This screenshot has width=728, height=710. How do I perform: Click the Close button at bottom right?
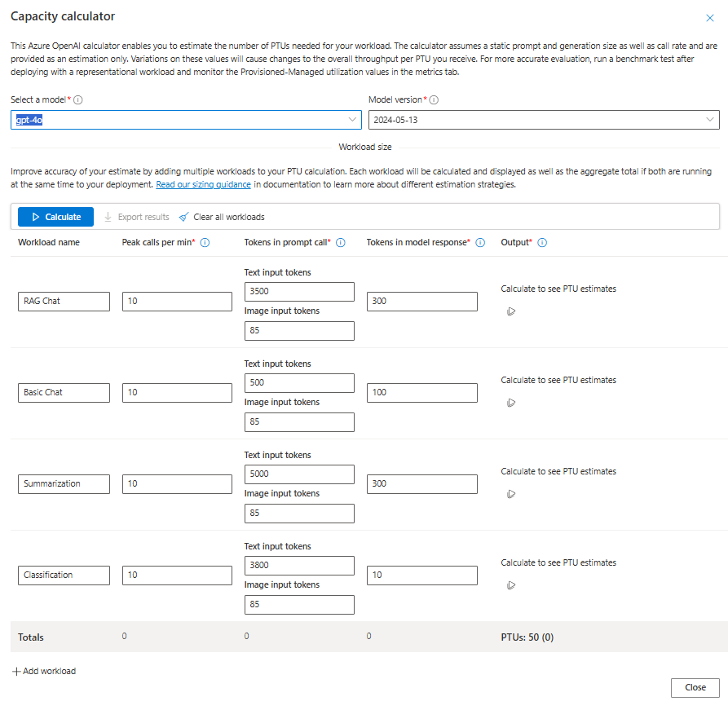[x=695, y=687]
